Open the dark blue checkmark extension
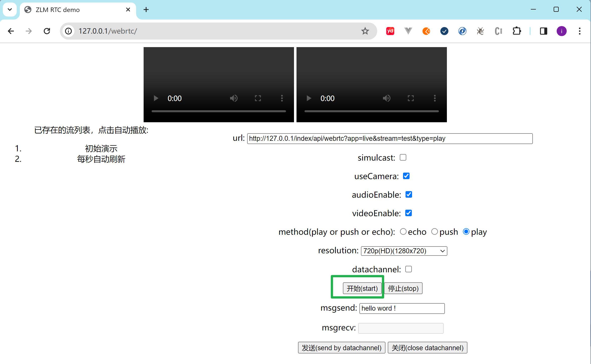The height and width of the screenshot is (364, 591). pos(444,31)
